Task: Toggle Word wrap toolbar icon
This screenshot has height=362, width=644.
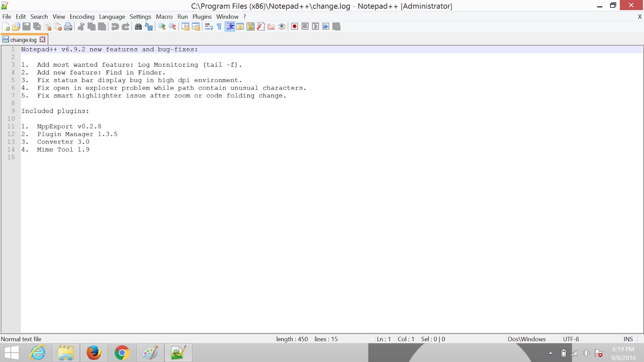Action: pyautogui.click(x=209, y=27)
